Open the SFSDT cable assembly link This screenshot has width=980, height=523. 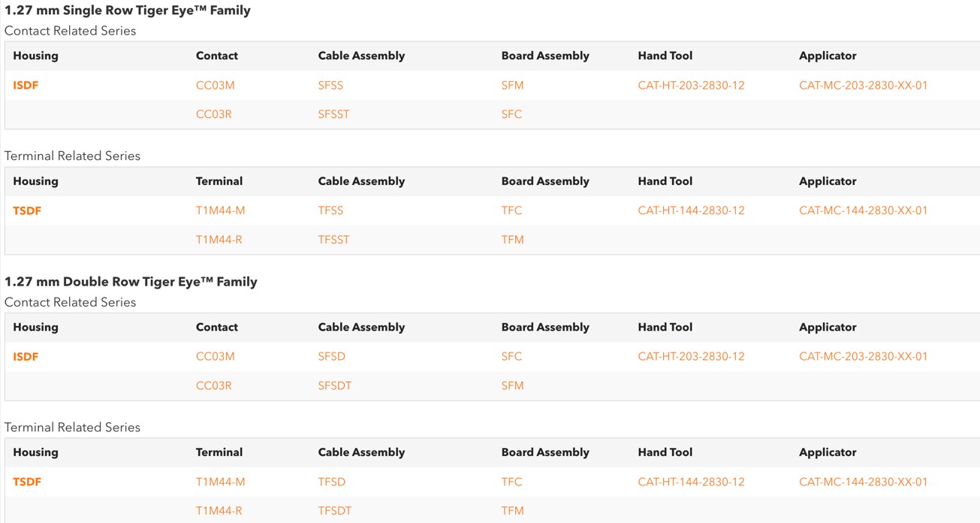click(335, 385)
